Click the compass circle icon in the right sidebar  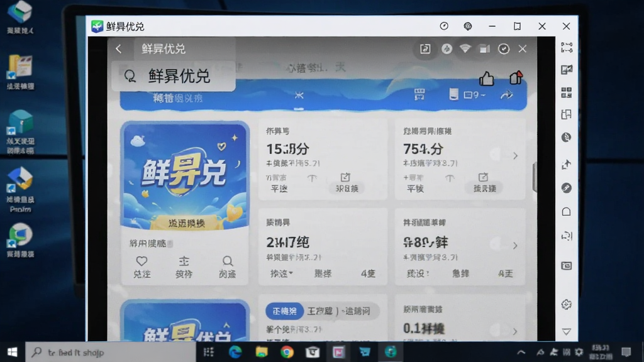(567, 188)
